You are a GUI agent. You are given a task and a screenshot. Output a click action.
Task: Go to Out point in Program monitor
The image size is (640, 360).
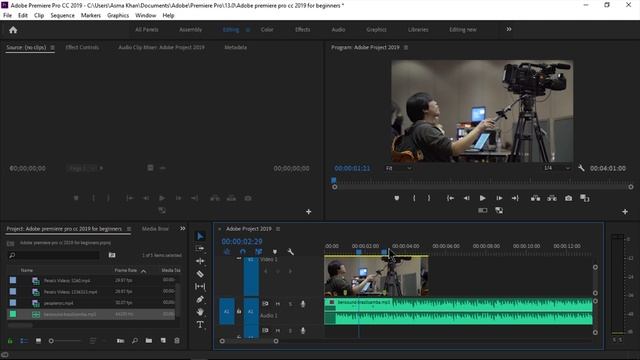coord(515,198)
